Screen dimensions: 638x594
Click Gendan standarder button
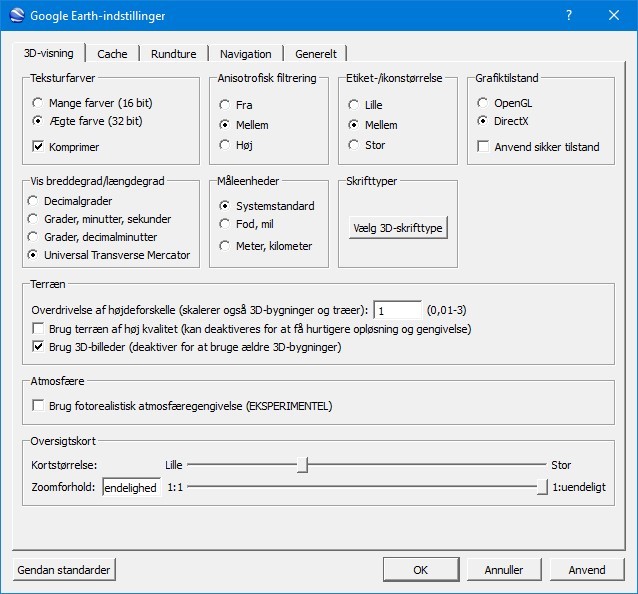click(64, 570)
